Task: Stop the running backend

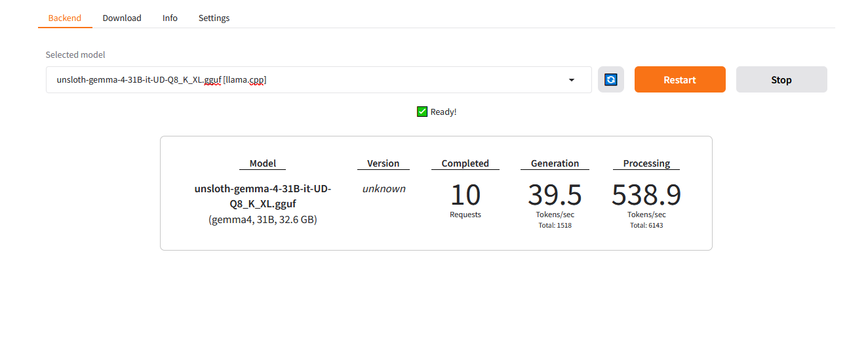Action: pyautogui.click(x=781, y=79)
